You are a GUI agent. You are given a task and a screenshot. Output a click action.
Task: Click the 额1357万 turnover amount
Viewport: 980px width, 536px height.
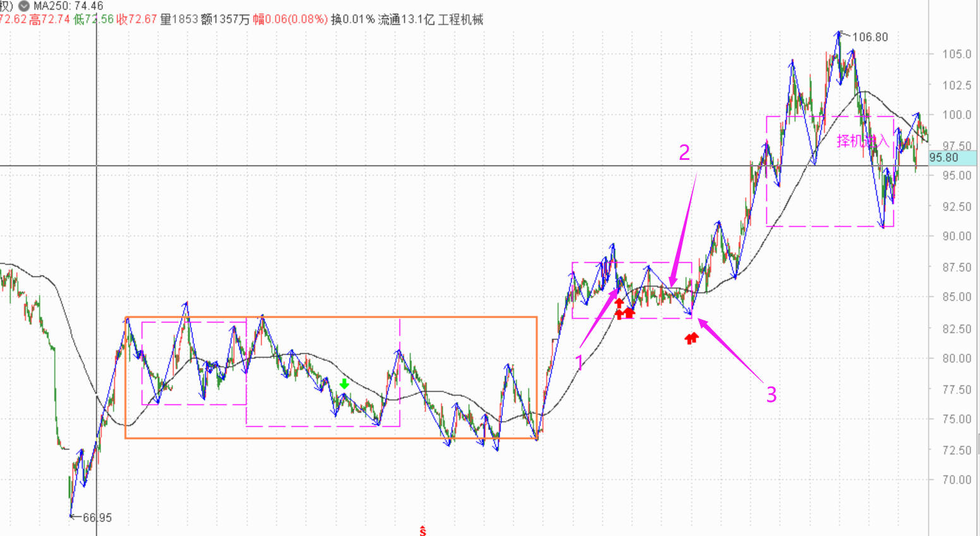(225, 20)
